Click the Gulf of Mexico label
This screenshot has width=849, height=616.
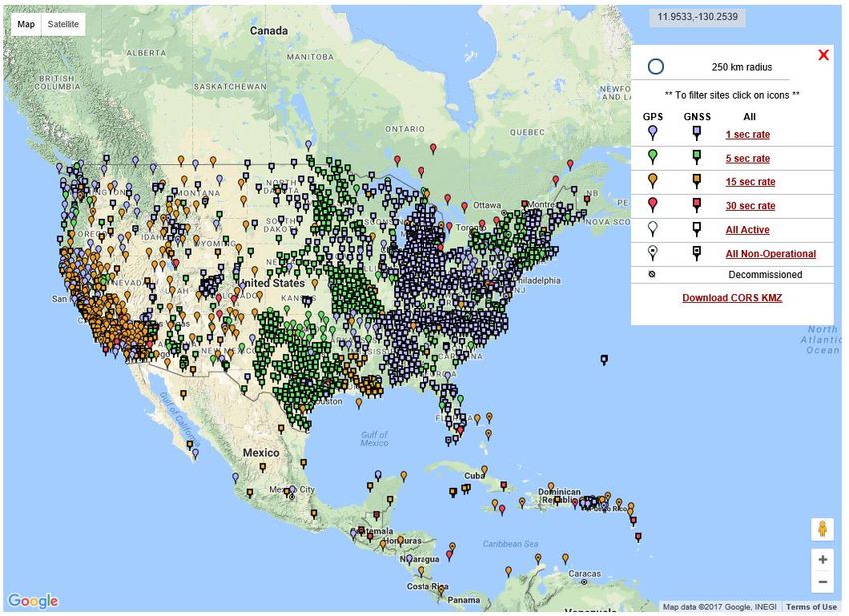pyautogui.click(x=374, y=439)
